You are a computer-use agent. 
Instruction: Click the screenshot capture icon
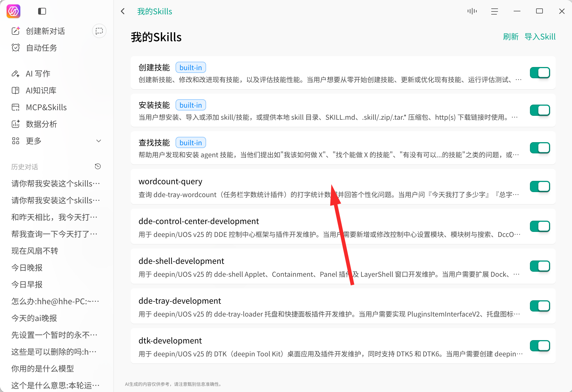coord(99,31)
